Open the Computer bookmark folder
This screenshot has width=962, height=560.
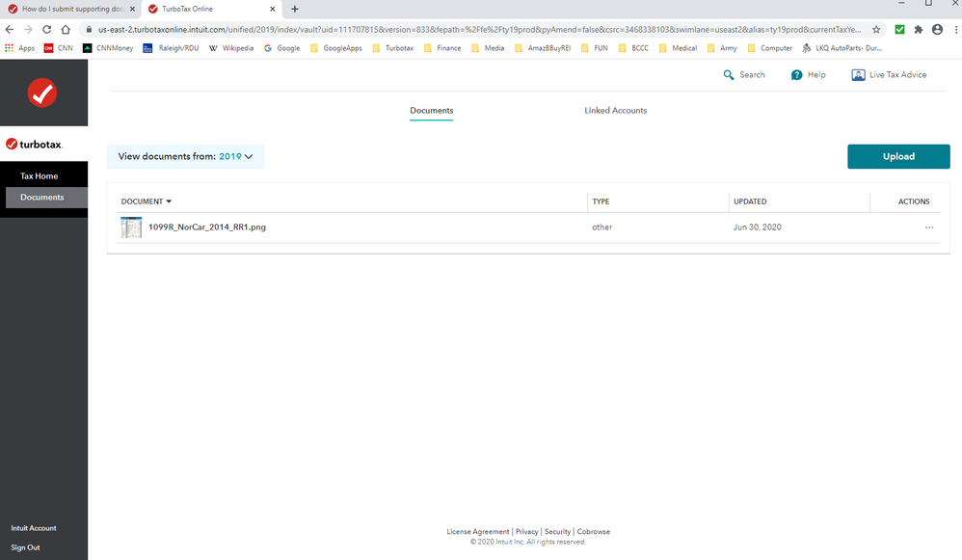coord(769,48)
